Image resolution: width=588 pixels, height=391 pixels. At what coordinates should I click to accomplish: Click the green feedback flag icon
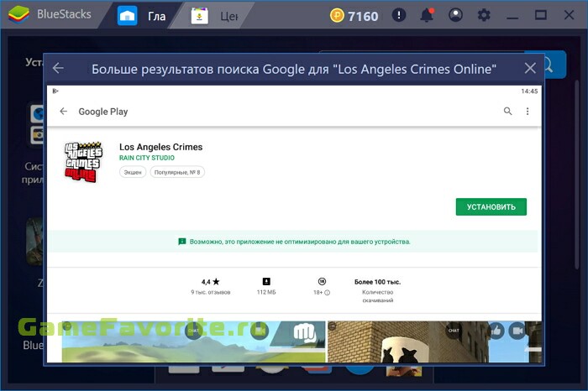pos(182,242)
